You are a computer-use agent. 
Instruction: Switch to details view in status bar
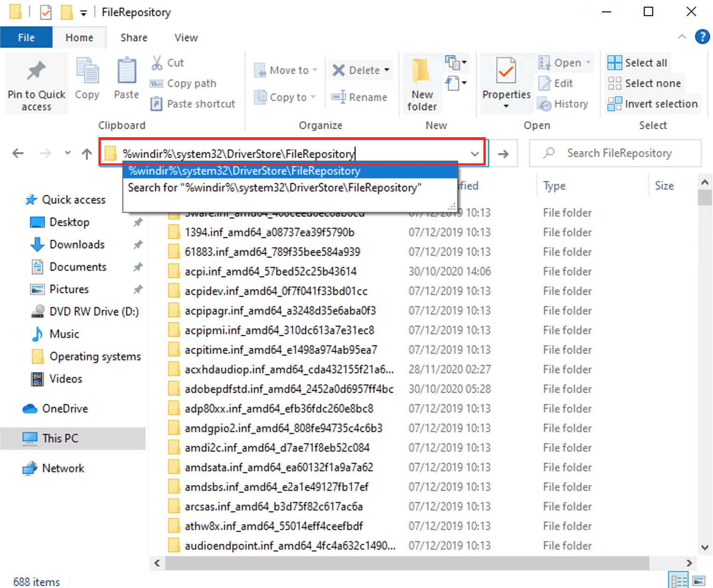pyautogui.click(x=679, y=580)
